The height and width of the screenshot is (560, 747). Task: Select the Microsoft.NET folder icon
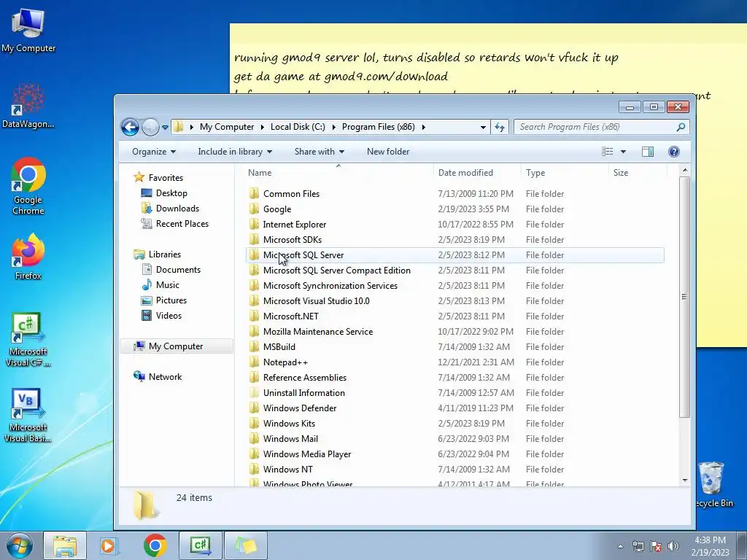tap(255, 316)
